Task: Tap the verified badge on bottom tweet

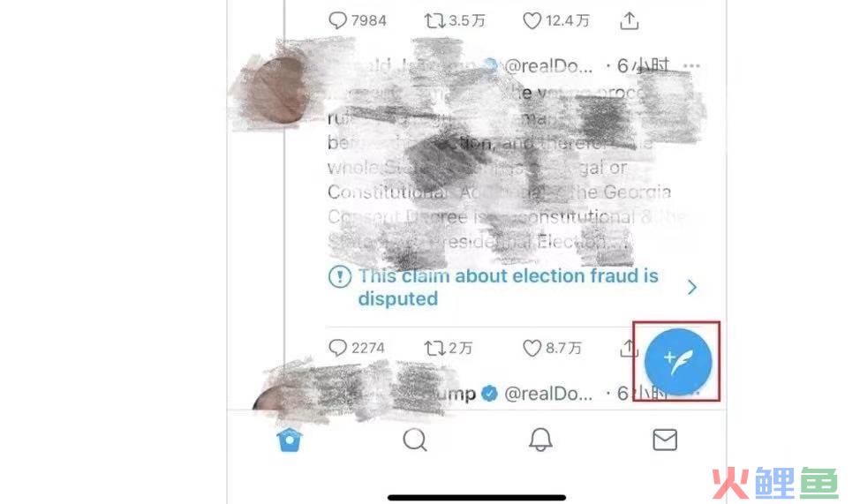Action: [x=489, y=393]
